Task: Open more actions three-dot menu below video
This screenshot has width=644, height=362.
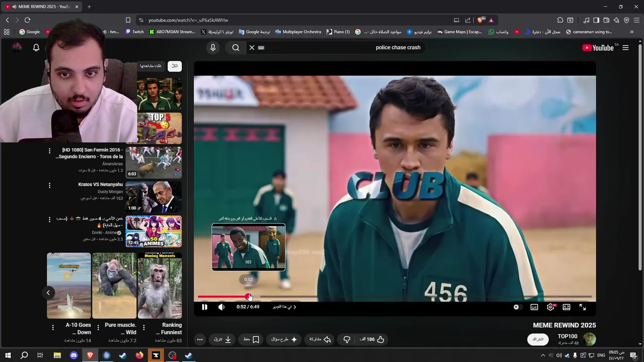Action: coord(200,339)
